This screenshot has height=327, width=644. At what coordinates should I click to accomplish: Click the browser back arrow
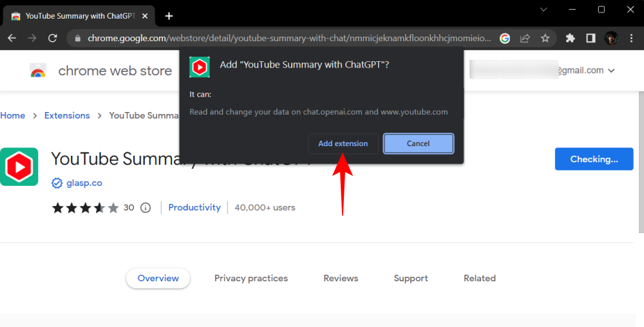(x=12, y=38)
